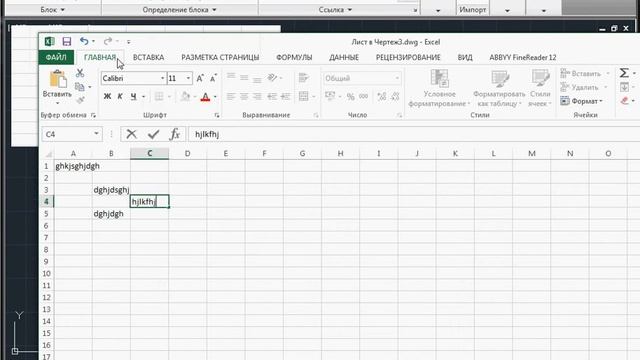Open the РАЗМЕТКА СТРАНИЦЫ tab
Screen dimensions: 640x360
coord(220,58)
